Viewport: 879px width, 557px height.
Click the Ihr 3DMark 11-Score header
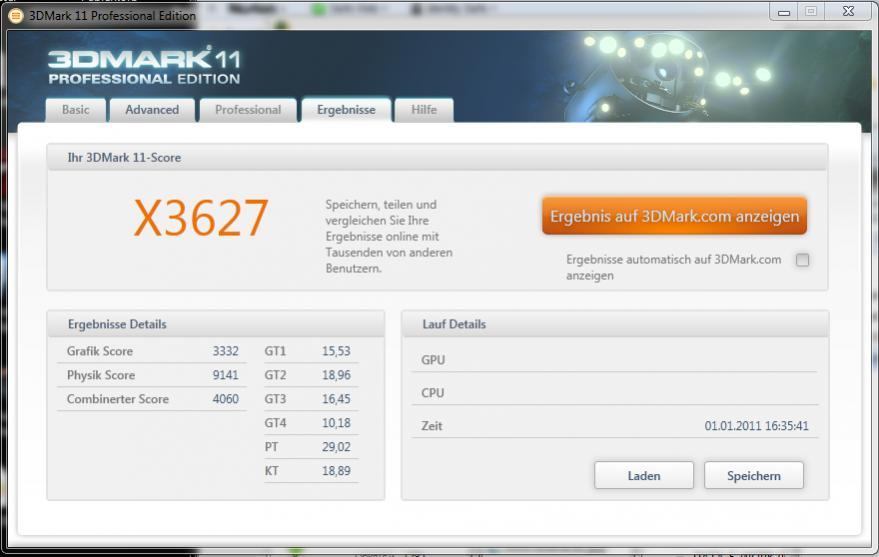click(437, 157)
